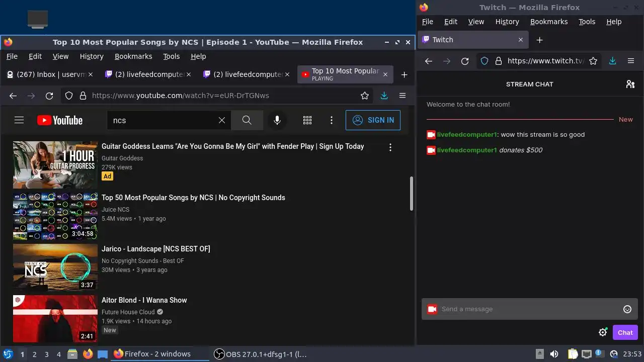Open the Future House Cloud channel link
This screenshot has height=362, width=644.
coord(128,312)
